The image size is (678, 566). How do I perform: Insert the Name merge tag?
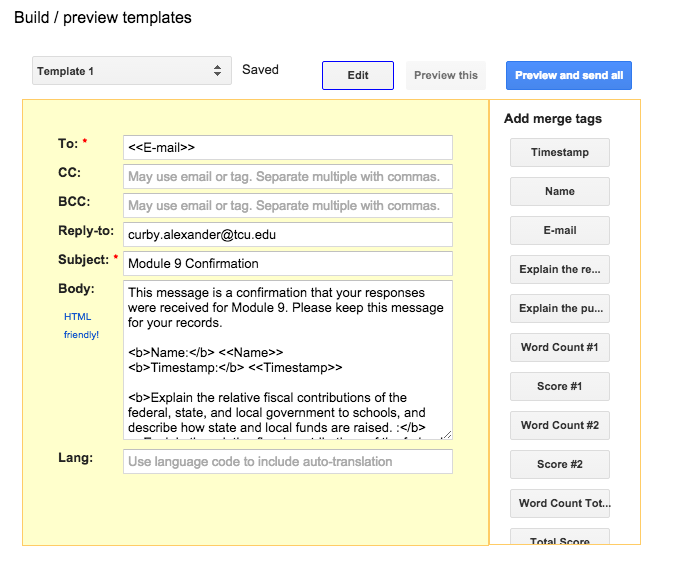[x=560, y=191]
